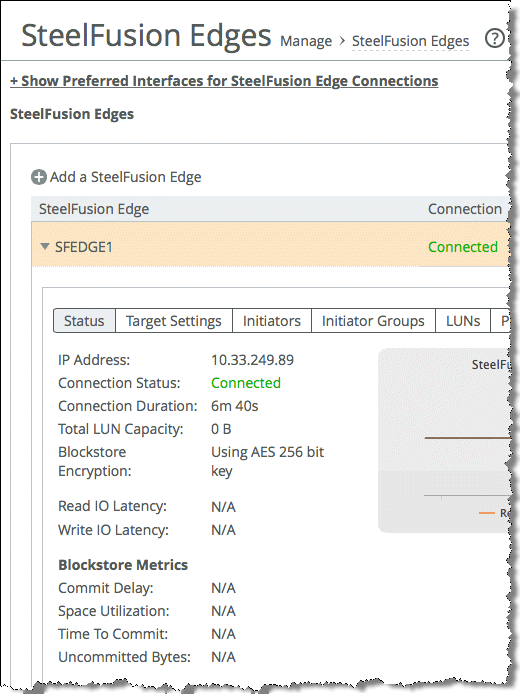Screen dimensions: 520x694
Task: Click Connection Duration value 6m 40s
Action: coord(235,406)
